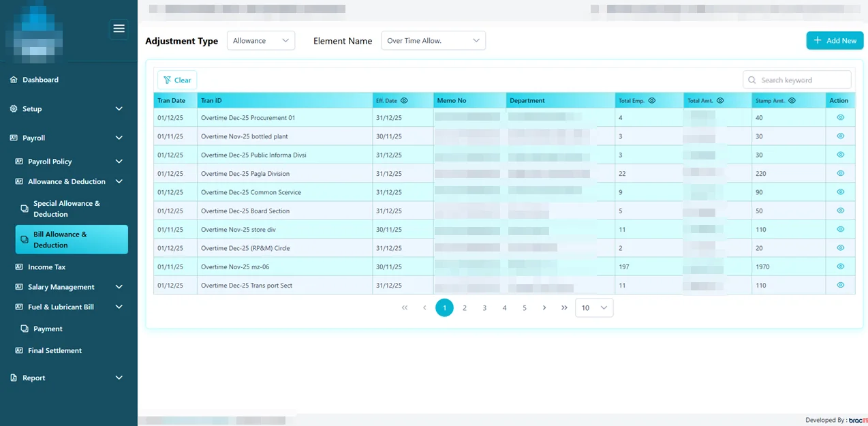The width and height of the screenshot is (868, 426).
Task: Toggle visibility of Stamp Amt. column
Action: tap(792, 101)
